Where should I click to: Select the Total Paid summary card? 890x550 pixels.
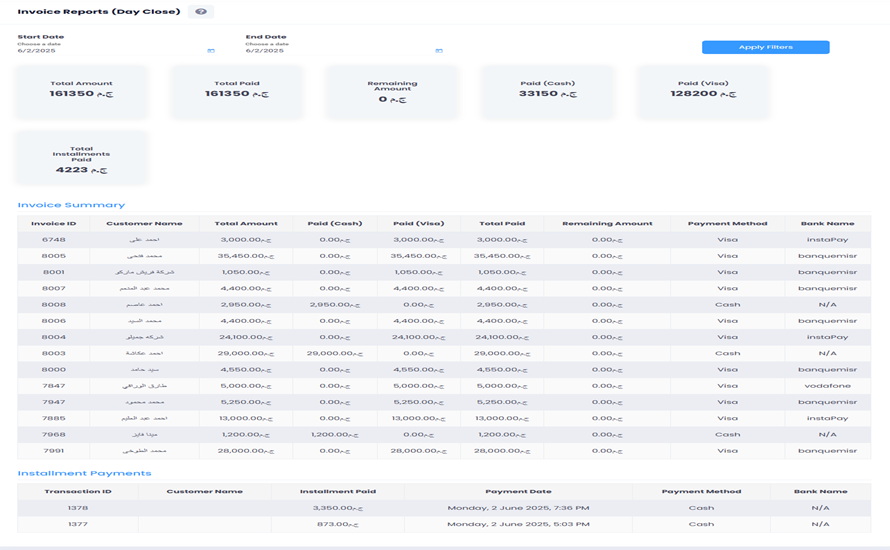pos(237,92)
